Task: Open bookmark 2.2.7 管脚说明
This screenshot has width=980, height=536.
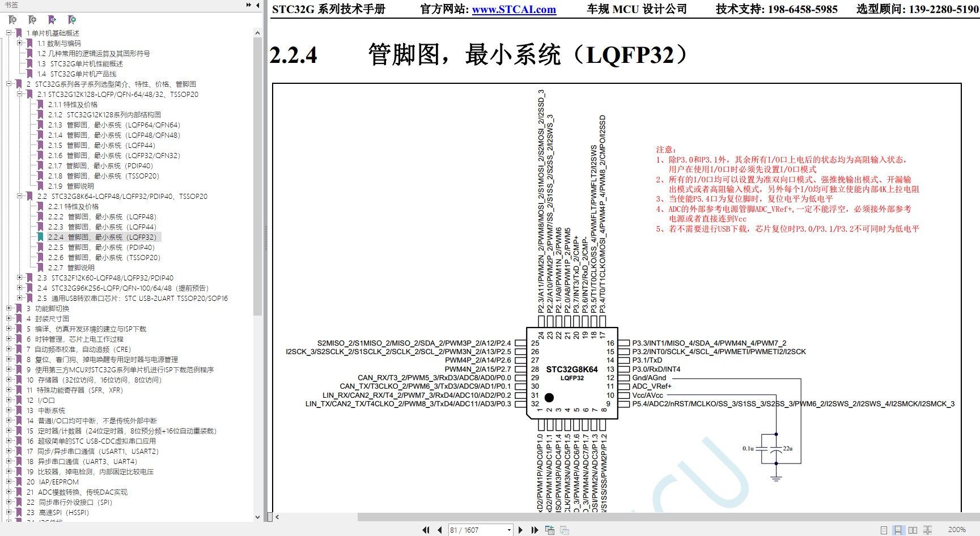Action: [x=71, y=268]
